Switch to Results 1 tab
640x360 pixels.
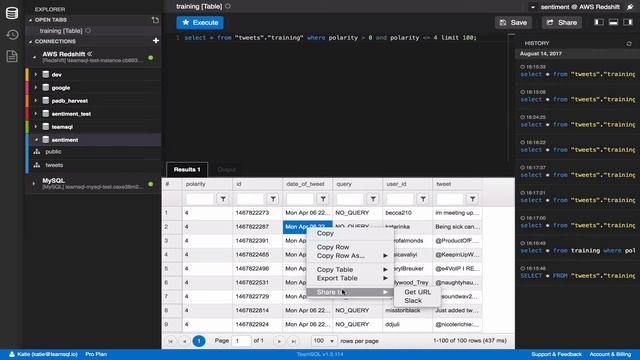click(x=187, y=169)
